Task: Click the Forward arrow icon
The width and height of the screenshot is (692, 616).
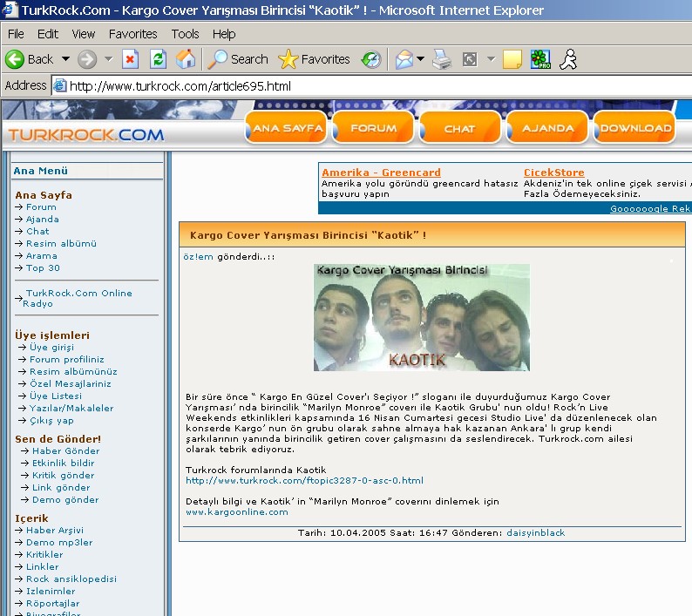Action: [x=87, y=59]
